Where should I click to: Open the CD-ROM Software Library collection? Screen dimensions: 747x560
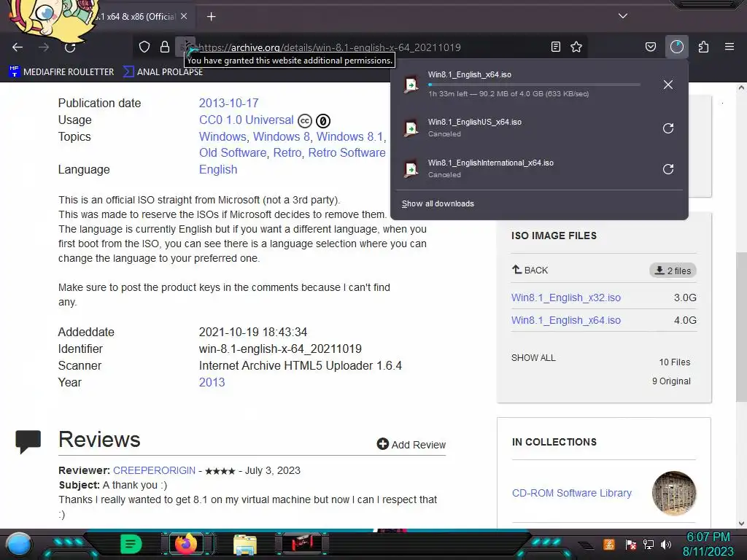572,493
